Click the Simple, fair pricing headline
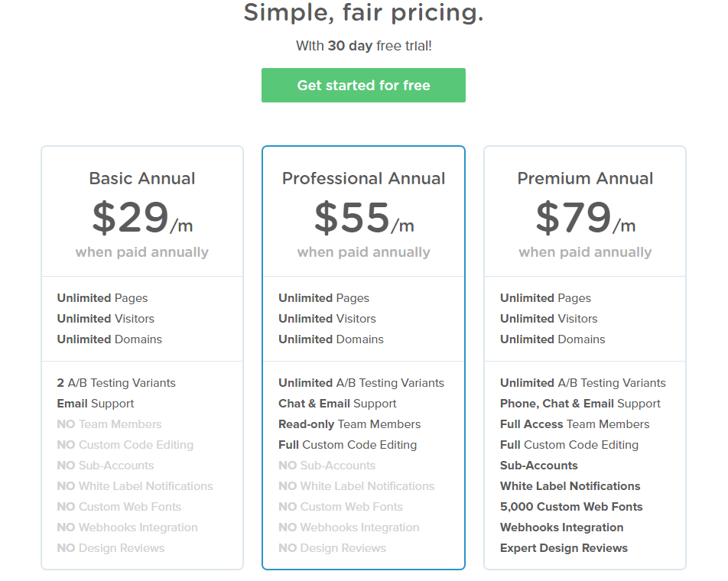 coord(363,12)
